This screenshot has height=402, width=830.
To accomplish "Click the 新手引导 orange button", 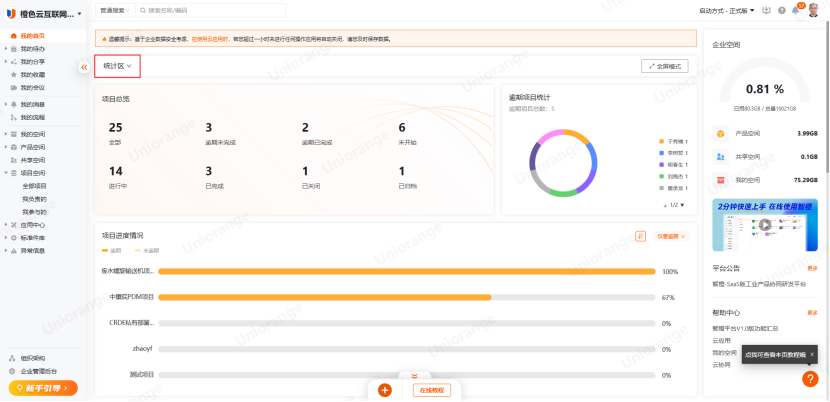I will [43, 388].
